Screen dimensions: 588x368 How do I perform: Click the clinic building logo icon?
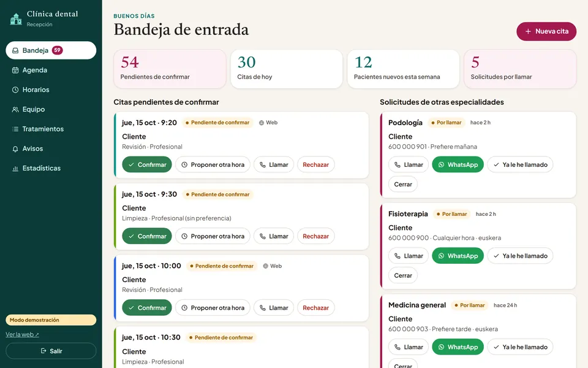tap(16, 19)
